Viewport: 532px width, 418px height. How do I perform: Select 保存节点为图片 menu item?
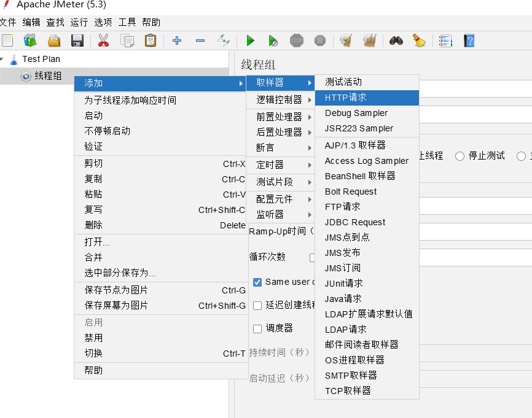click(x=162, y=290)
